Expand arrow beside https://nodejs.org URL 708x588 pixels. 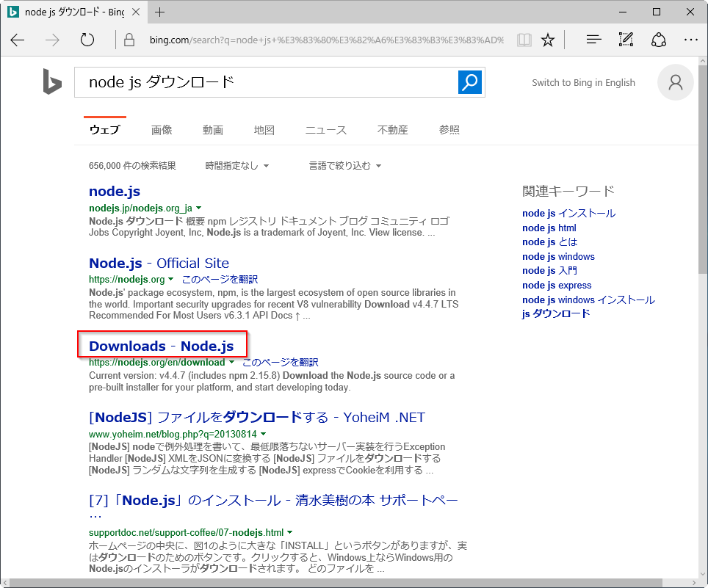pyautogui.click(x=170, y=280)
